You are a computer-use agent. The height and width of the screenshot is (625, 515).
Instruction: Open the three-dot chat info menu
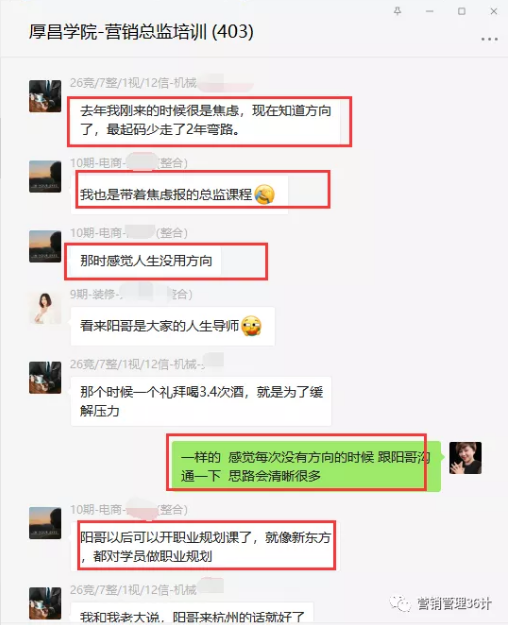tap(489, 39)
